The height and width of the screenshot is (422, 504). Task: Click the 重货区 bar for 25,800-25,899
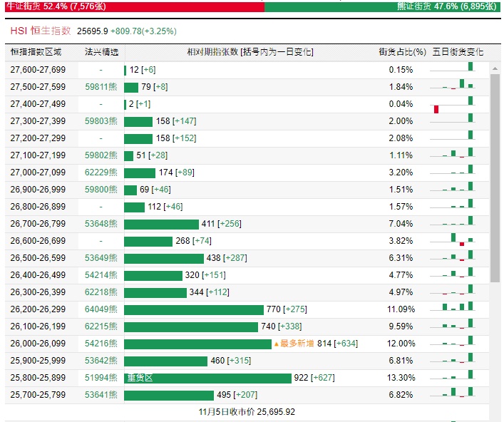207,378
